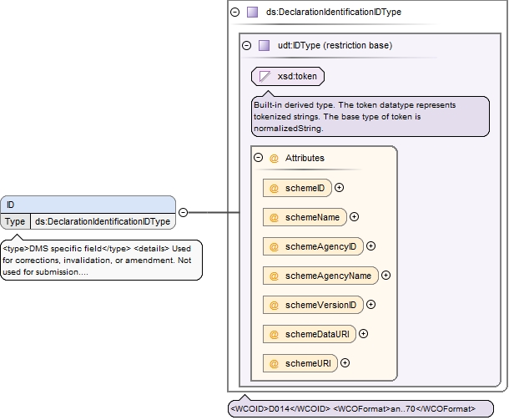
Task: Click the @ icon of schemeVersionID
Action: tap(274, 305)
